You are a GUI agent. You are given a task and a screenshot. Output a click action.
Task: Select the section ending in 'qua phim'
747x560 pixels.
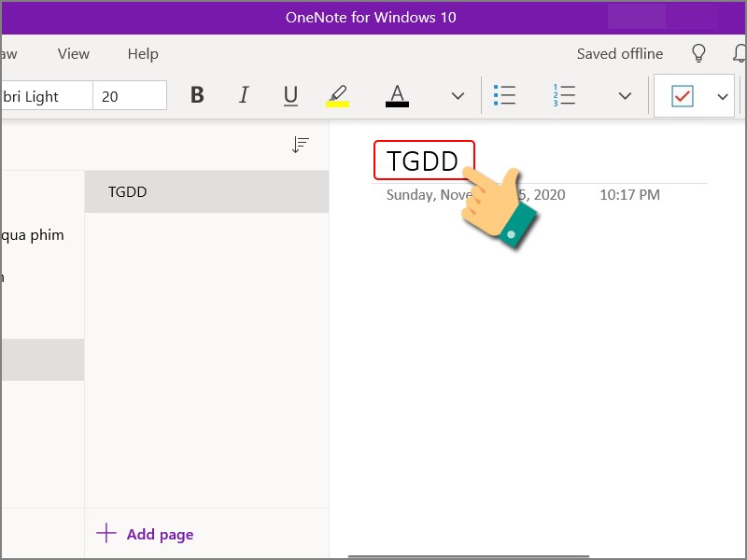point(43,235)
